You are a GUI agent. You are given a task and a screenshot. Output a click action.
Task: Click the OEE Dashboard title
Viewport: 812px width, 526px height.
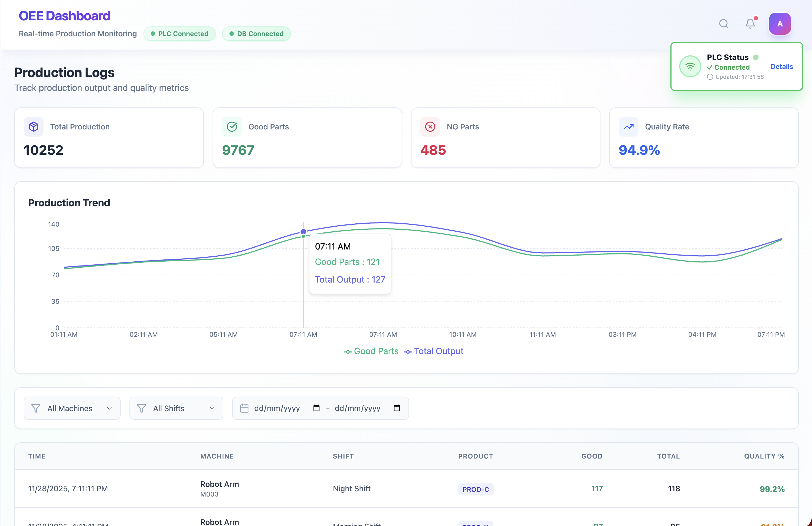(x=64, y=16)
